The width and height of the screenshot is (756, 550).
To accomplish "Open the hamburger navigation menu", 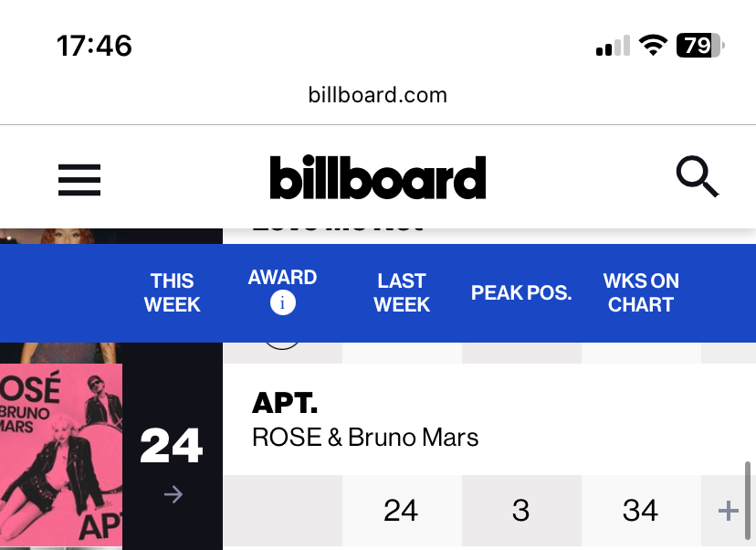I will point(79,180).
